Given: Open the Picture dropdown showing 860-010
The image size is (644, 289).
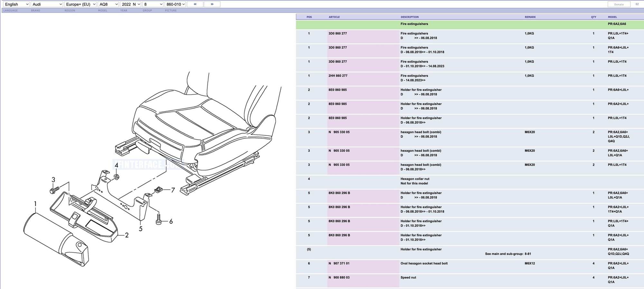Looking at the screenshot, I should pos(175,4).
